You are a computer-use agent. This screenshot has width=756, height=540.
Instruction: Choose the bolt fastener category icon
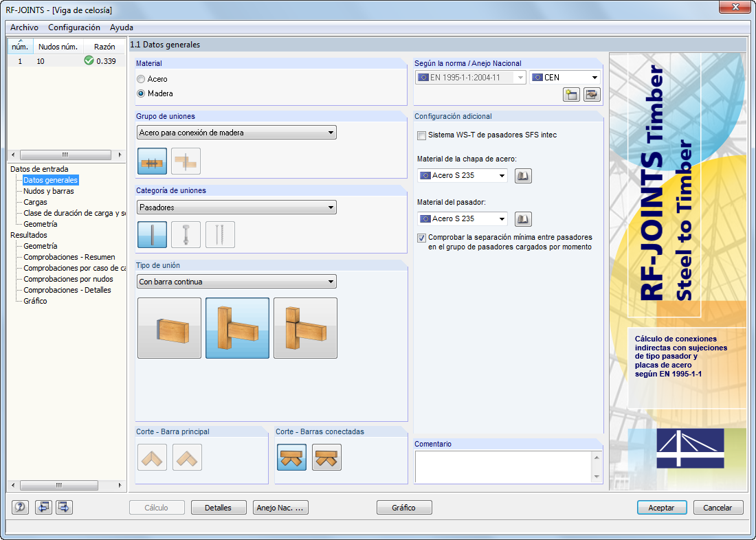pos(186,235)
